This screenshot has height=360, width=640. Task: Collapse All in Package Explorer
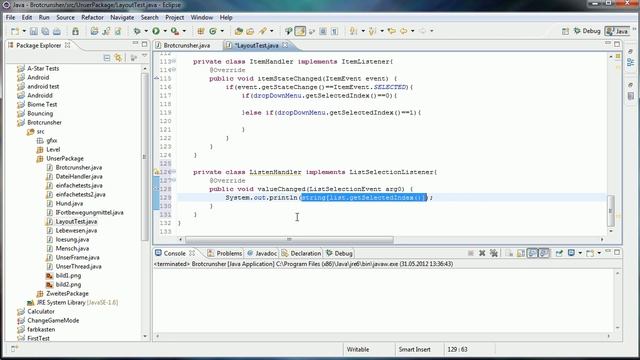pyautogui.click(x=107, y=58)
